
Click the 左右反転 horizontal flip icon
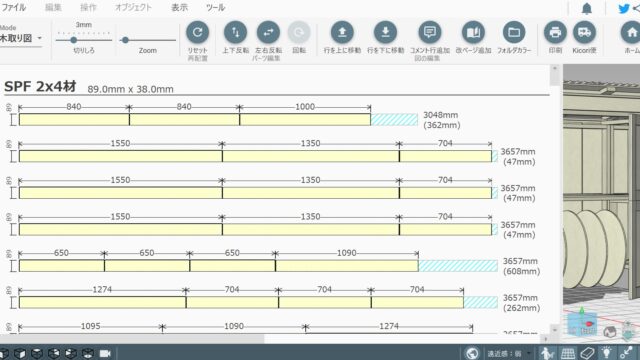tap(268, 32)
